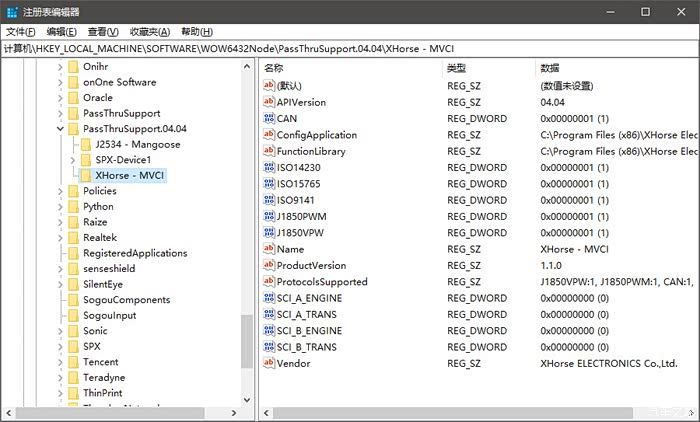Screen dimensions: 700x422
Task: Click the folder icon of the Realtek key
Action: coord(72,238)
